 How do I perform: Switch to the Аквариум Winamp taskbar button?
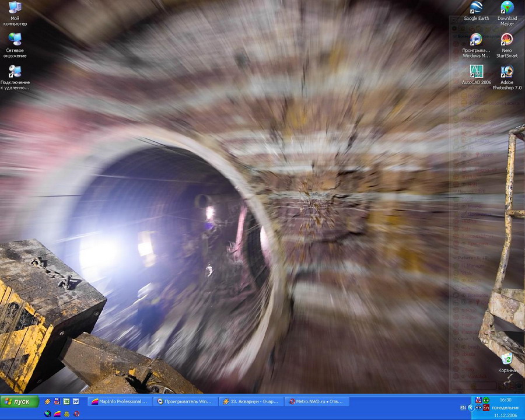tap(251, 401)
